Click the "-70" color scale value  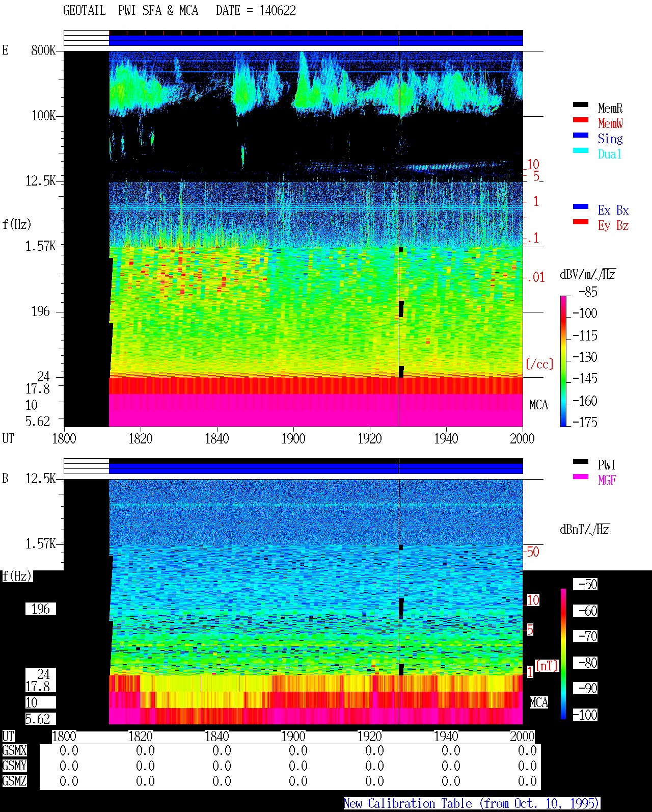(585, 636)
